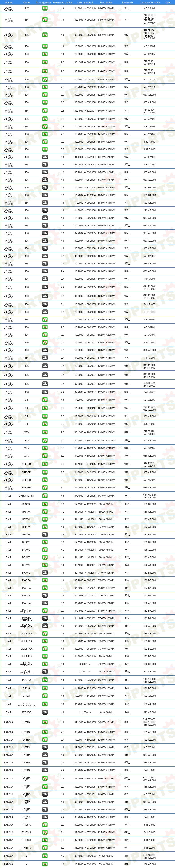Click petrol icon in Fiat Punto row
Viewport: 175px width, 868px height.
(45, 680)
